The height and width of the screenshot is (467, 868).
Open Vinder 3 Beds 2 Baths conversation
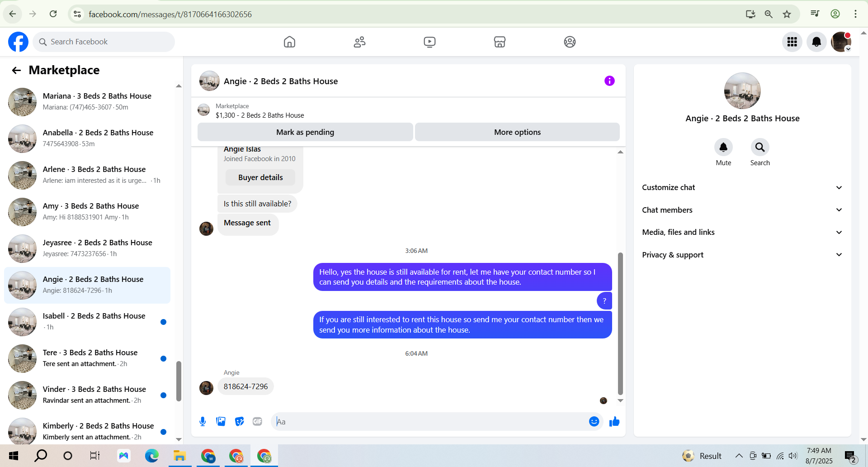pos(87,395)
